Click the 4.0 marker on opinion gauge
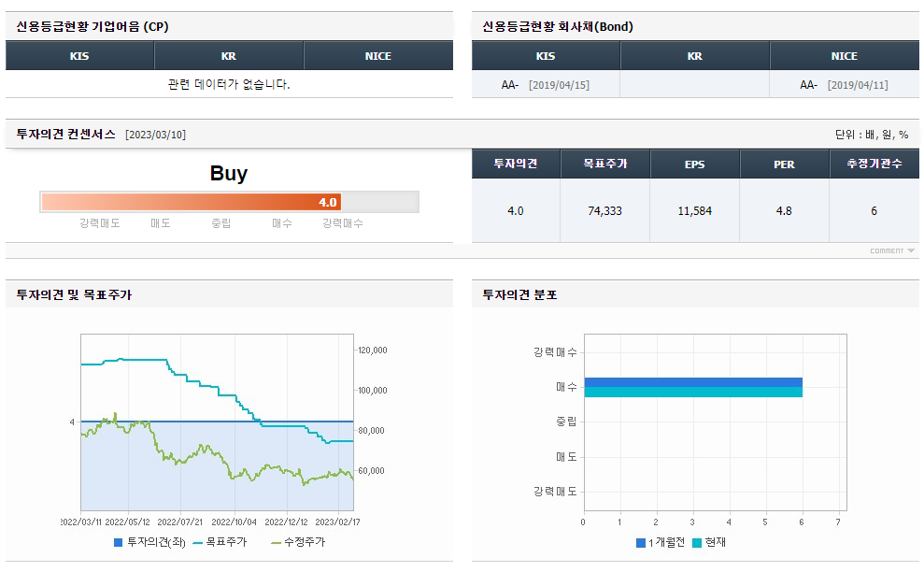The image size is (924, 572). 328,202
